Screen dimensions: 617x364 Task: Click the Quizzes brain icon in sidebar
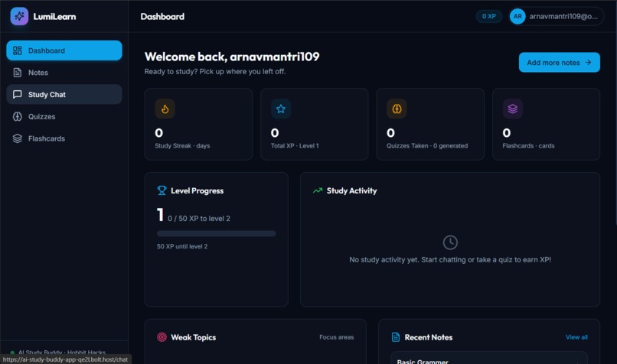click(x=18, y=116)
